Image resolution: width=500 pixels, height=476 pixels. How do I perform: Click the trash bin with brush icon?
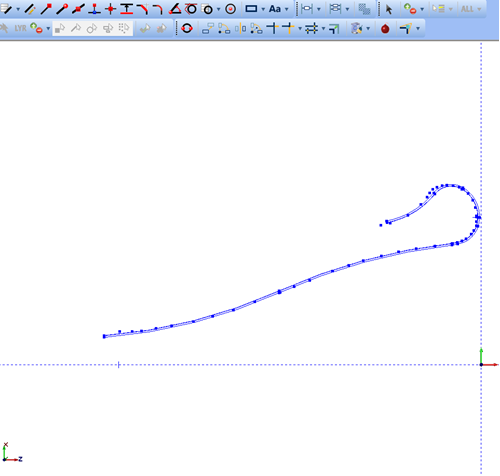356,28
